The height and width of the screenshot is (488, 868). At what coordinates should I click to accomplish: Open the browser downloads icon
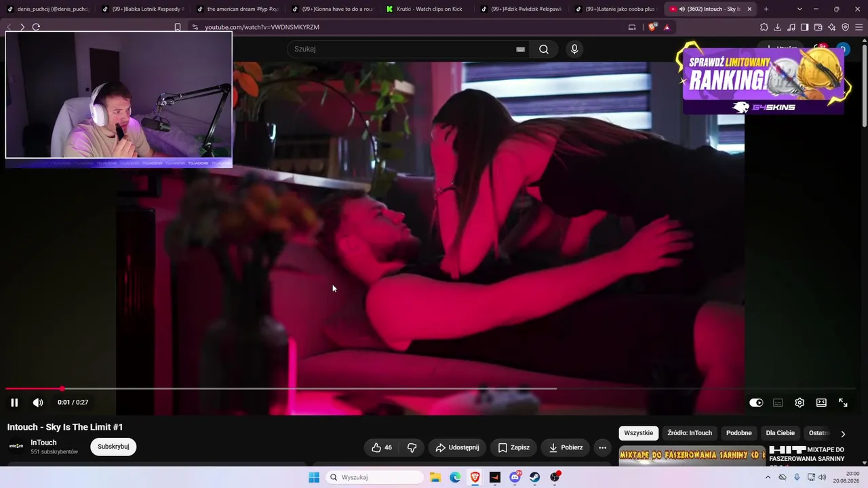point(778,27)
